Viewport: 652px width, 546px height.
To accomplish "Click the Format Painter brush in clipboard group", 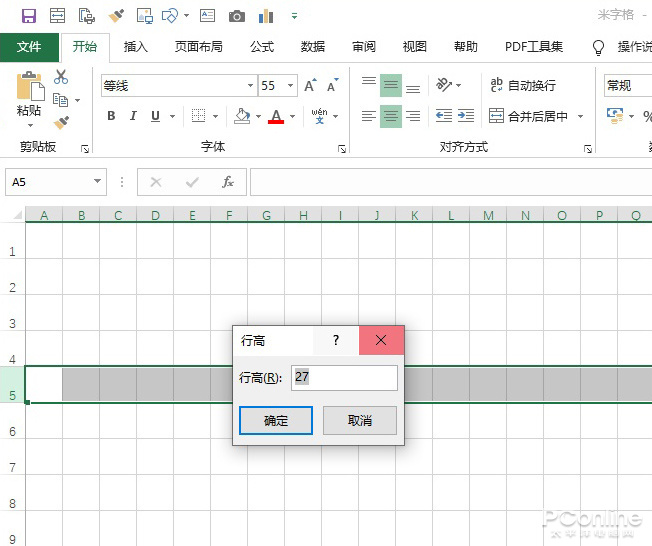I will coord(61,122).
